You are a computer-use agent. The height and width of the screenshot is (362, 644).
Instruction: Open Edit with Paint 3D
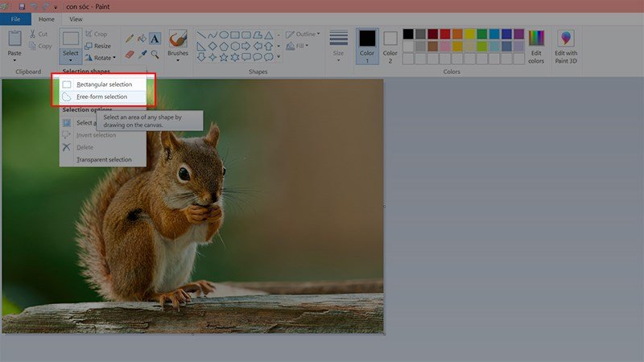point(565,47)
